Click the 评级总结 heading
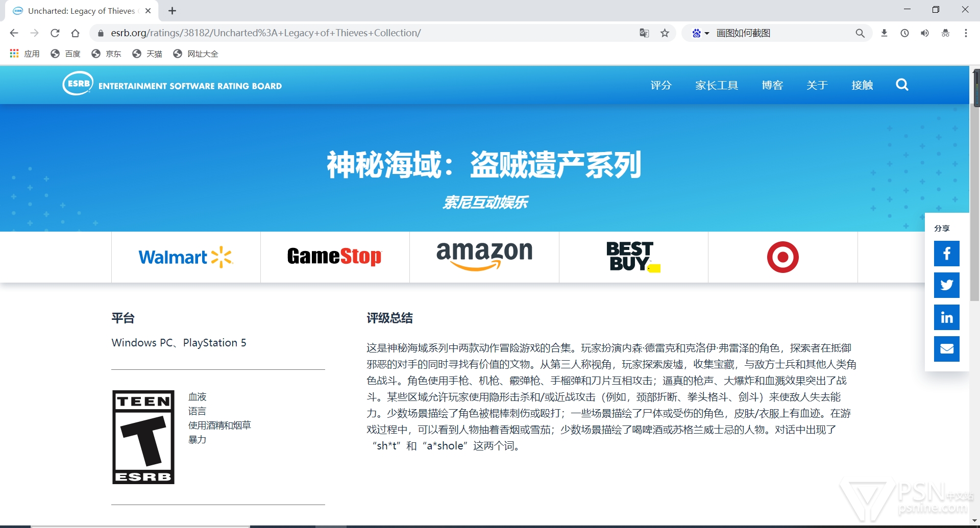This screenshot has width=980, height=528. coord(389,318)
